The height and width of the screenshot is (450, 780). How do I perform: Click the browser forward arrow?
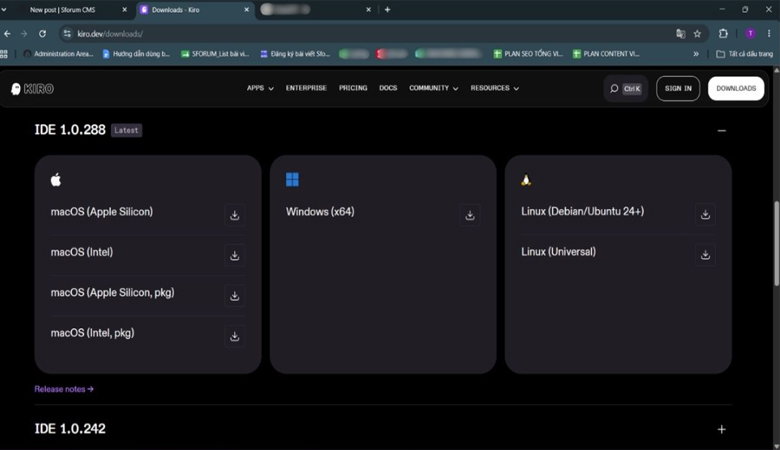click(24, 34)
